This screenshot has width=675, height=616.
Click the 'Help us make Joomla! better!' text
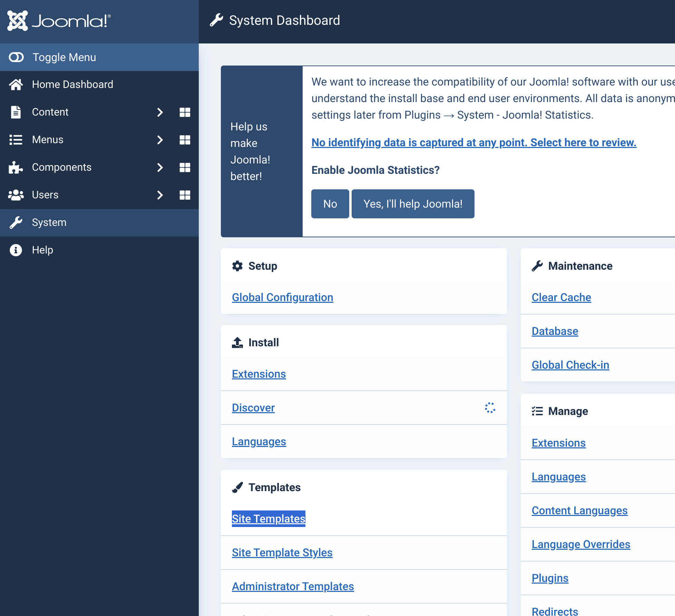(250, 151)
